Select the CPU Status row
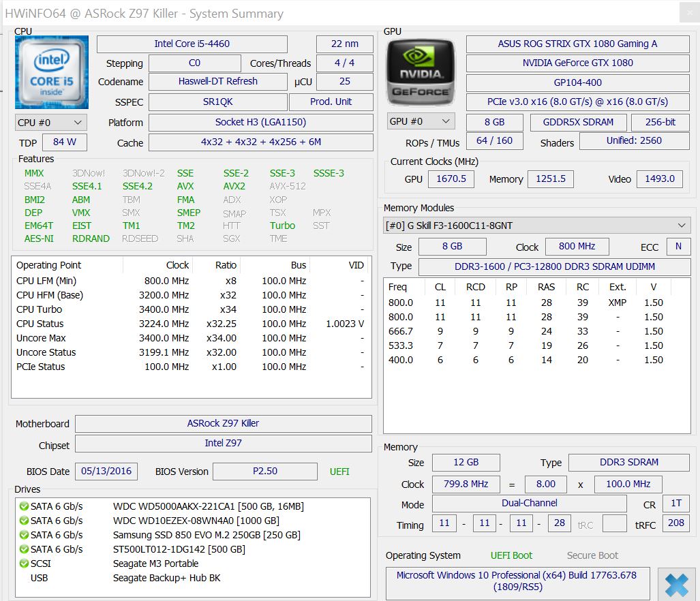 (191, 324)
